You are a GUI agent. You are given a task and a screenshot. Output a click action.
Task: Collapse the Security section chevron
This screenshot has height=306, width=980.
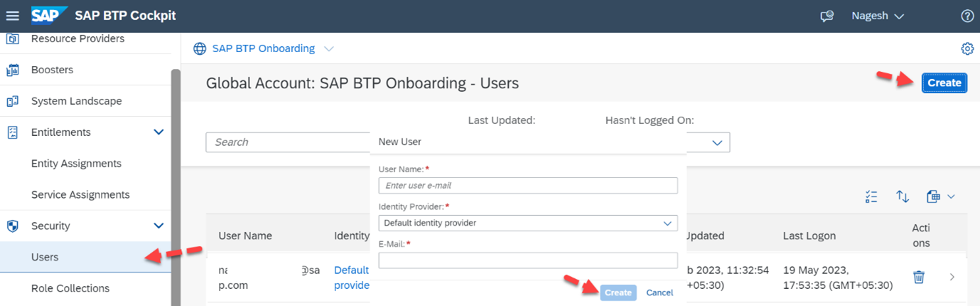[x=158, y=226]
